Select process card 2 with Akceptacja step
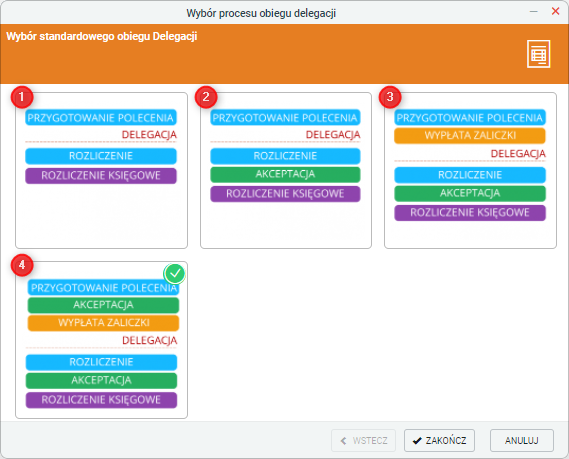569x459 pixels. 286,171
